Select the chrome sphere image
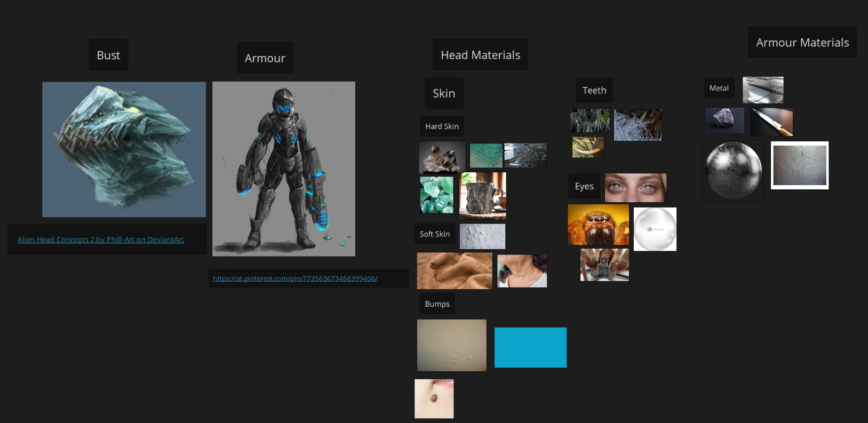Viewport: 868px width, 423px height. [733, 171]
